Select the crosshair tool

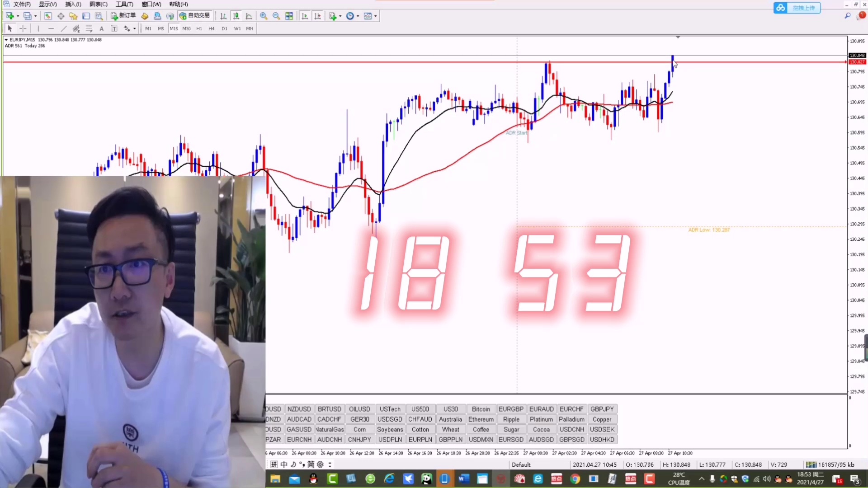(23, 28)
